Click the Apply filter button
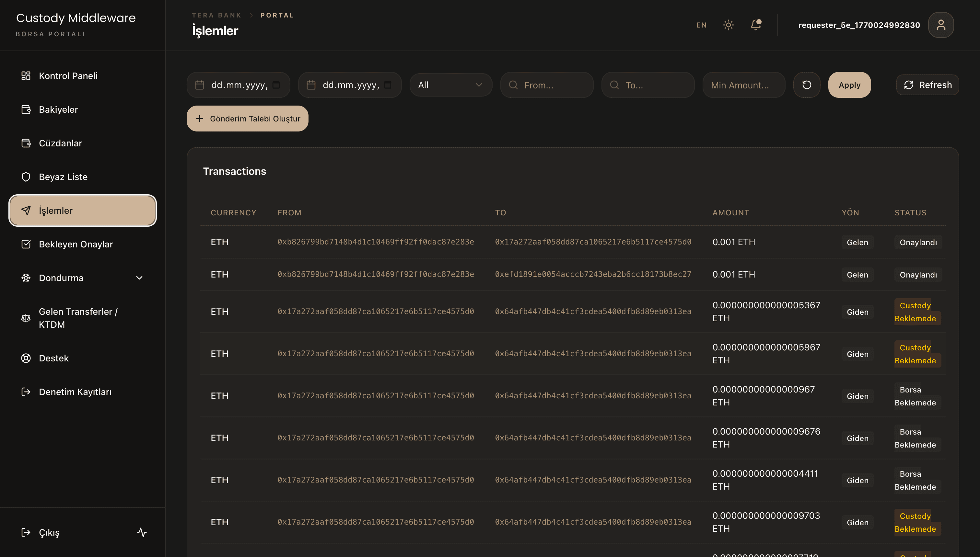The height and width of the screenshot is (557, 980). pos(849,85)
